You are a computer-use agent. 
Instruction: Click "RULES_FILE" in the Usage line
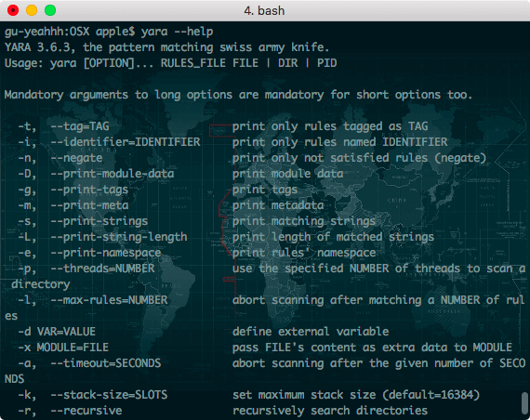coord(192,63)
